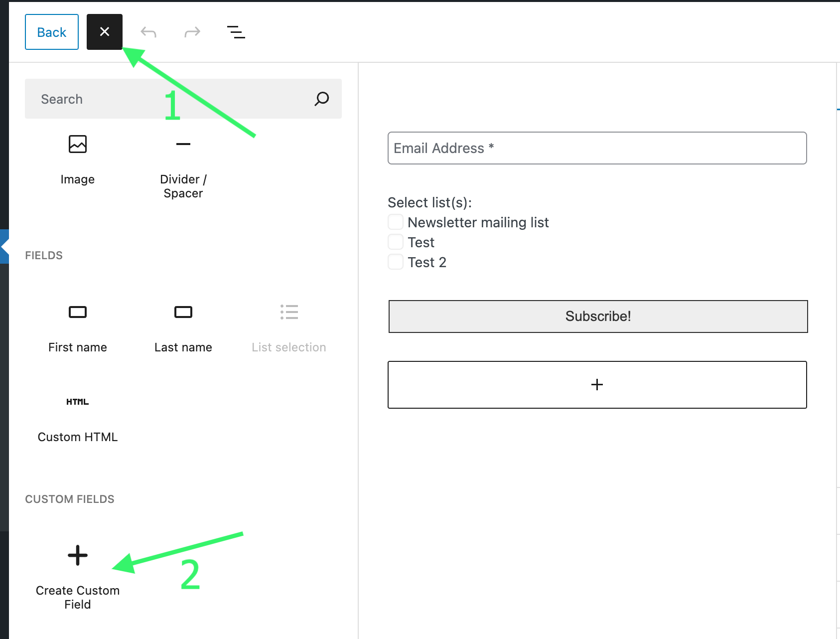Click the List selection block
Viewport: 840px width, 639px height.
point(289,328)
